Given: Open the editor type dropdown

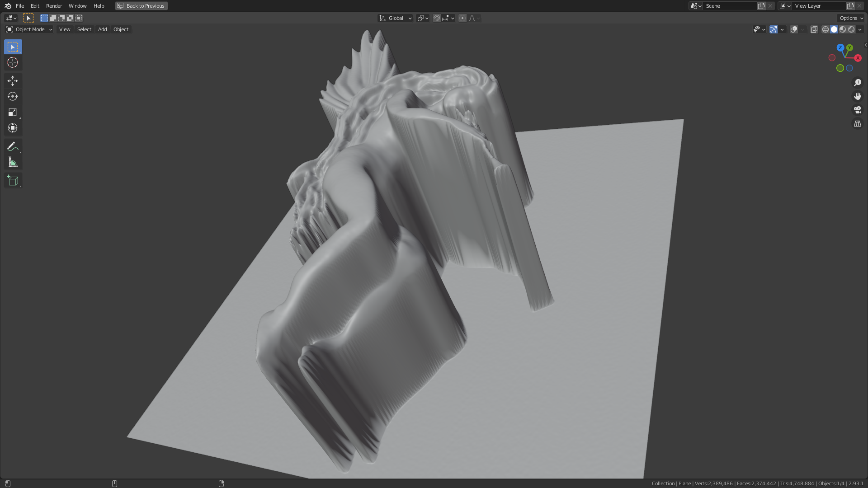Looking at the screenshot, I should pyautogui.click(x=11, y=18).
